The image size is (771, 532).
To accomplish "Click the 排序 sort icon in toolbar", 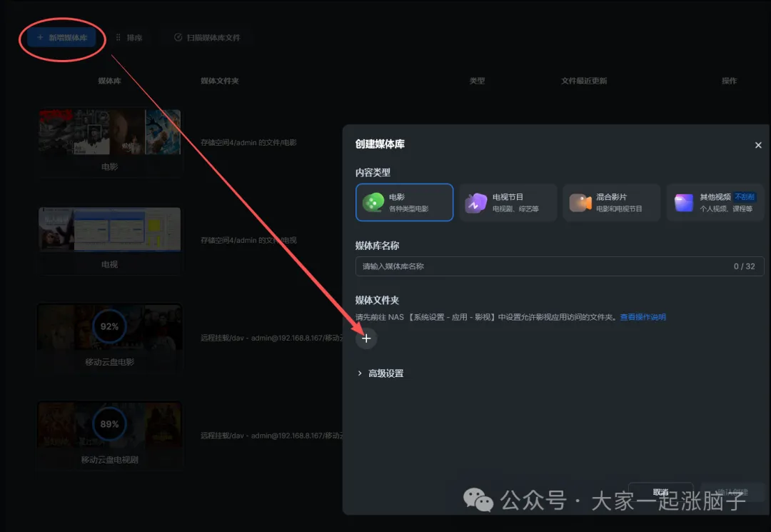I will [x=120, y=36].
